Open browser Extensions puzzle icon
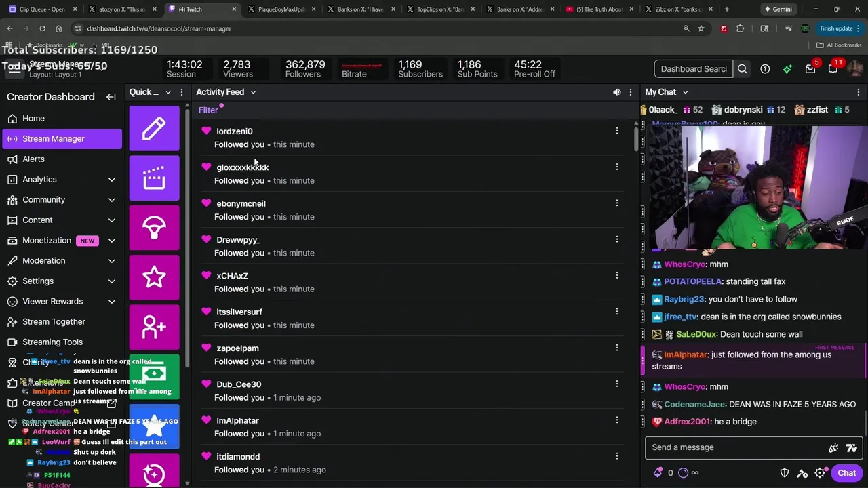The image size is (868, 488). point(740,28)
